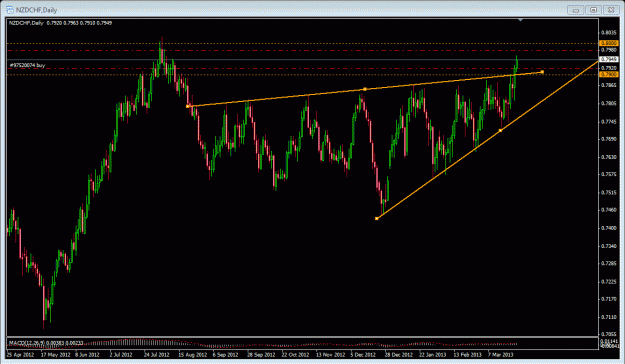The image size is (625, 364).
Task: Select the support trendline's second anchor point
Action: point(501,130)
